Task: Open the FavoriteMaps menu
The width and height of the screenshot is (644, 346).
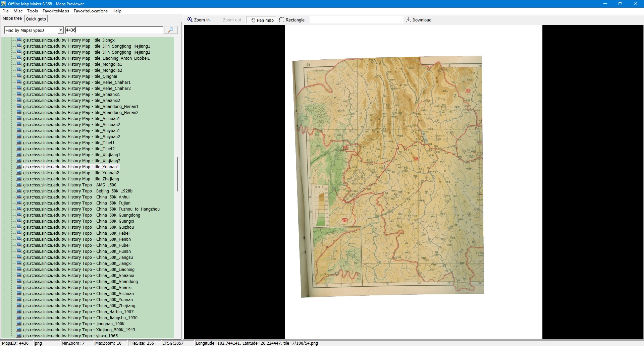Action: 56,11
